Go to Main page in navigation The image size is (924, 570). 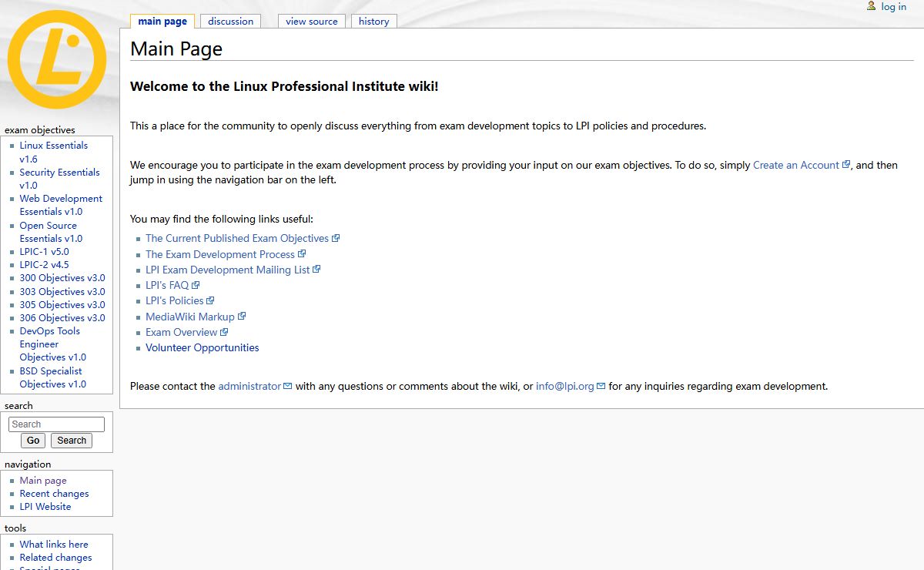tap(43, 481)
